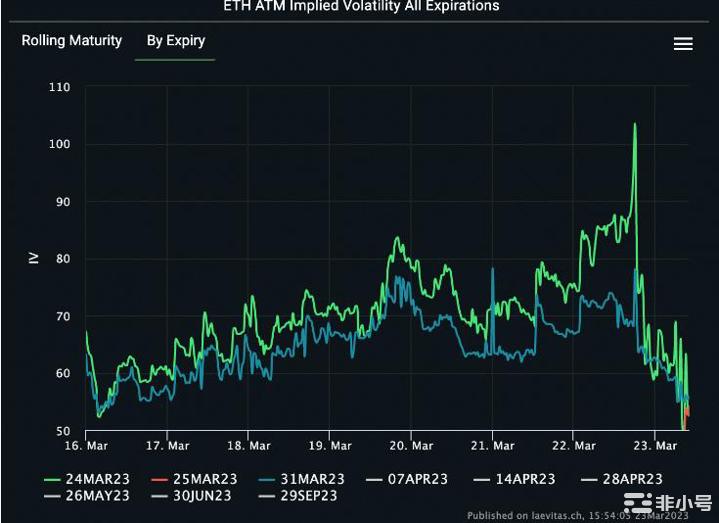The height and width of the screenshot is (523, 719).
Task: Click the IV y-axis title
Action: (33, 258)
